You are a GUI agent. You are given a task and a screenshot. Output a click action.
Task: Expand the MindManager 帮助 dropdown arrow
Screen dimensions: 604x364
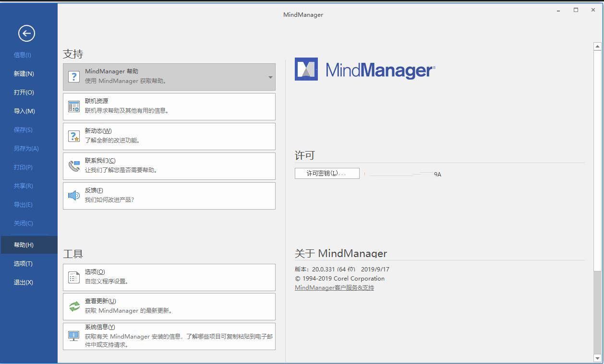270,77
